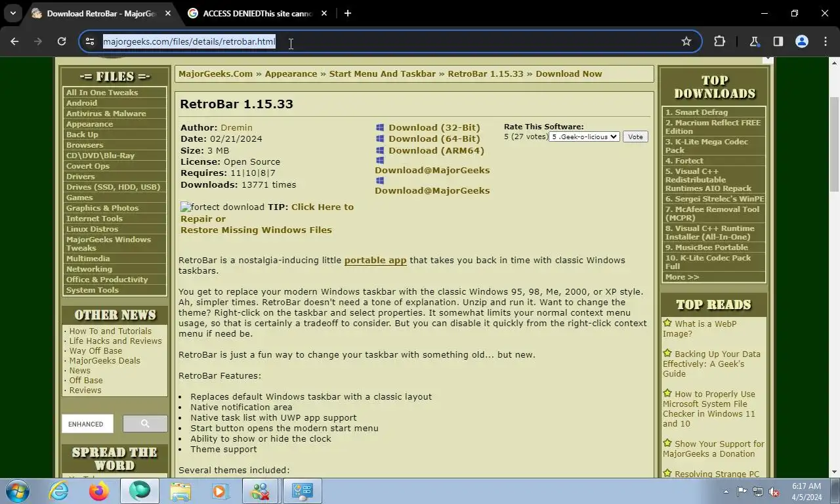Download the ARM64 version
840x504 pixels.
[436, 150]
